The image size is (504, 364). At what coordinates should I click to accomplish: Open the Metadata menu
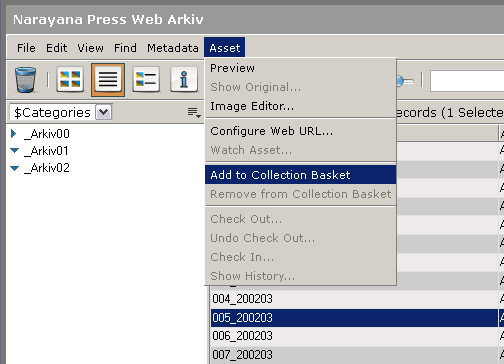coord(173,48)
